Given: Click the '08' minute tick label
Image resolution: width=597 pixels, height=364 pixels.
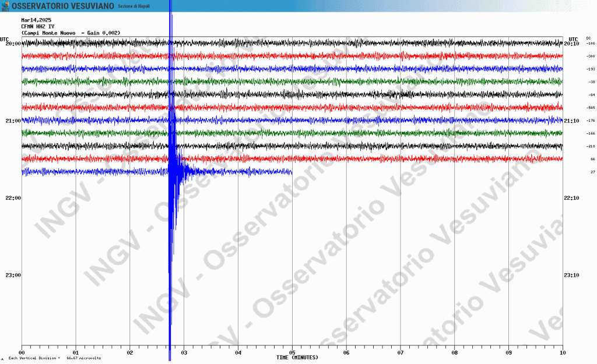Looking at the screenshot, I should (454, 353).
